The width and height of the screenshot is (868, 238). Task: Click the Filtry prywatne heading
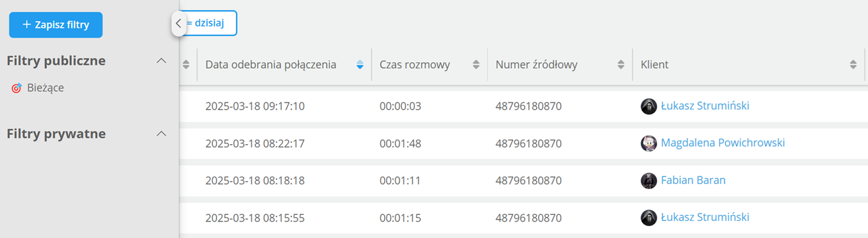point(56,134)
